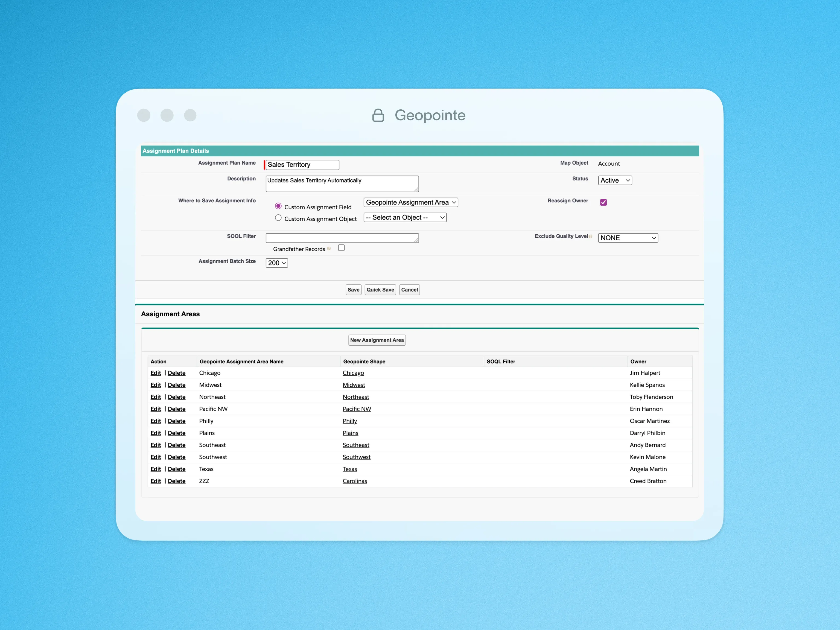
Task: Change the Assignment Batch Size dropdown
Action: [276, 263]
